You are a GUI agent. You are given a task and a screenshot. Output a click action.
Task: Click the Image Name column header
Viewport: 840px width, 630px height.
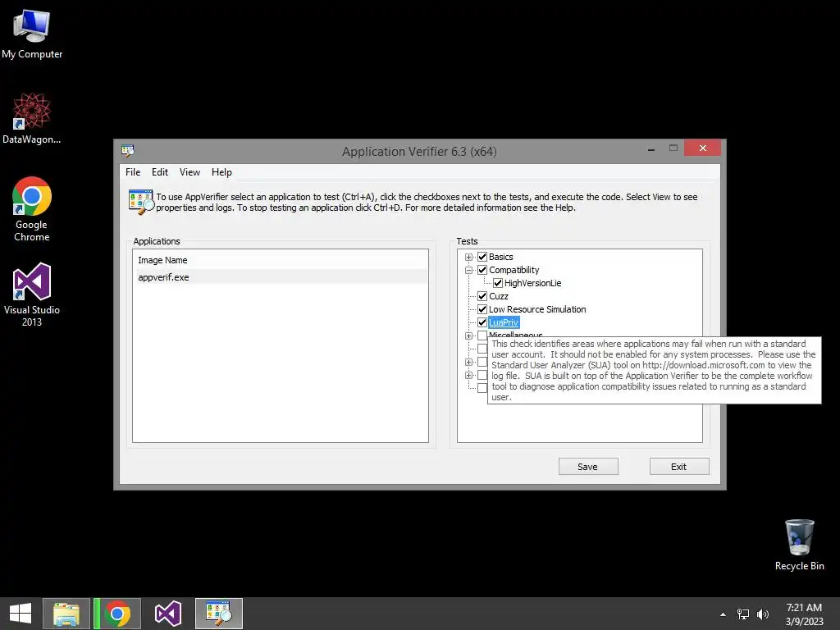[x=162, y=260]
